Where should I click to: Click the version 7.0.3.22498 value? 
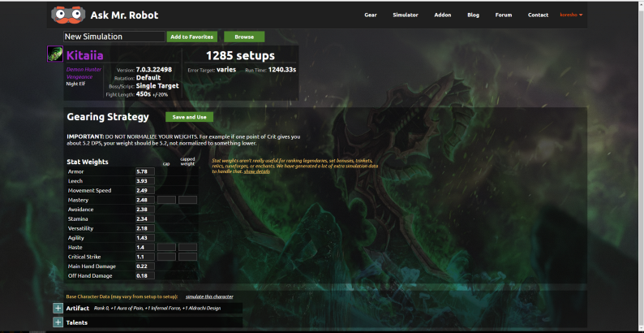point(154,70)
